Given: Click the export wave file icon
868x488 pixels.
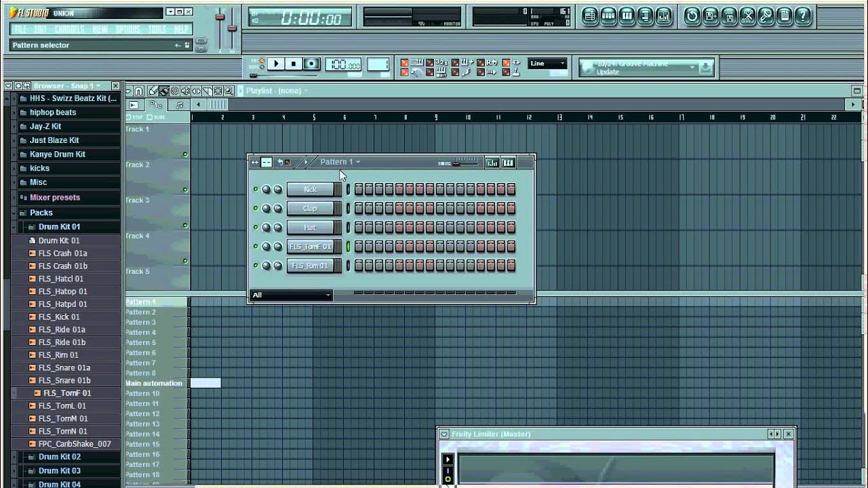Looking at the screenshot, I should tap(730, 16).
